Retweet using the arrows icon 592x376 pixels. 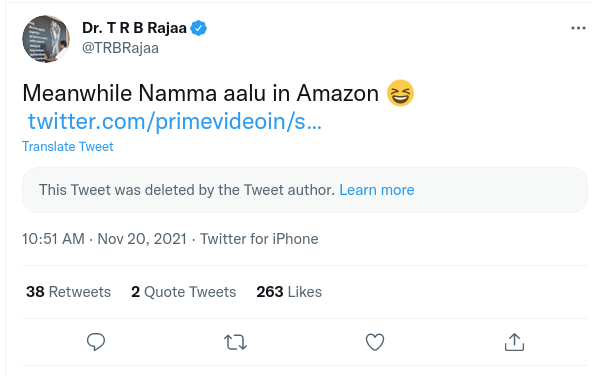(x=235, y=342)
